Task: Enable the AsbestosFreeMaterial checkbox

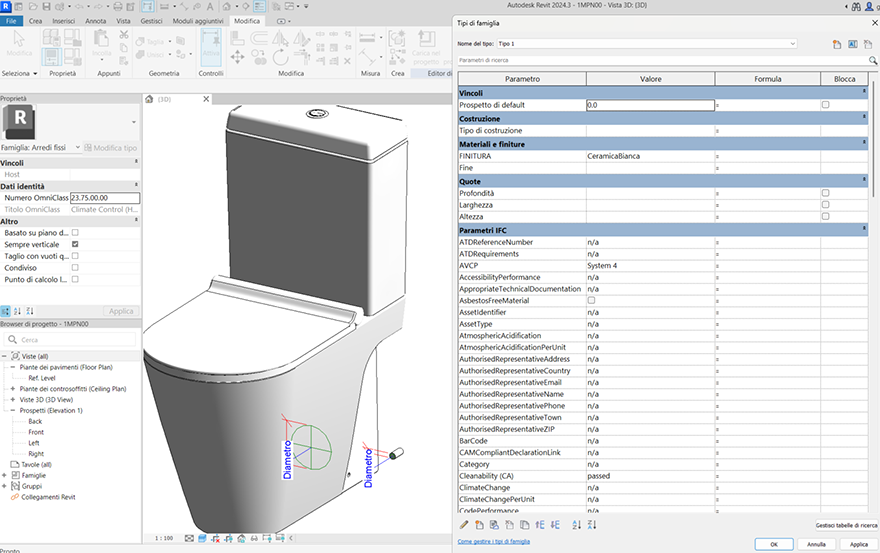Action: [591, 300]
